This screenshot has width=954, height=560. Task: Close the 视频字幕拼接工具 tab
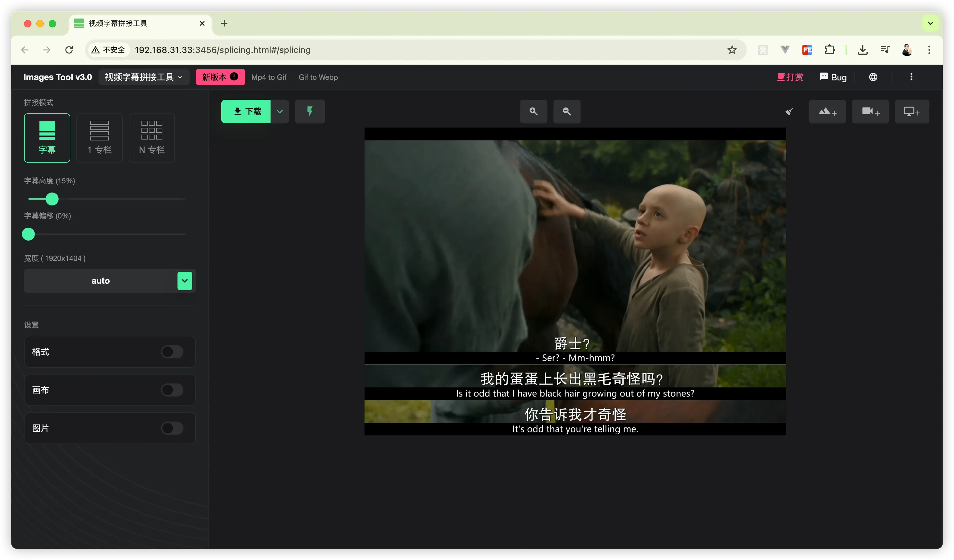pos(202,23)
